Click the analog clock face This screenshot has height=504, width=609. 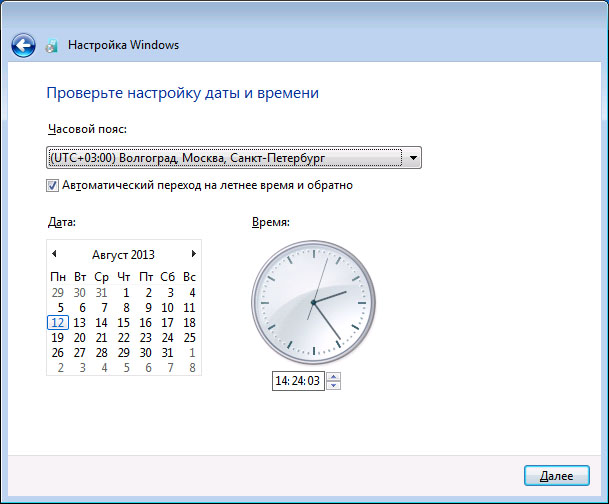(x=312, y=301)
